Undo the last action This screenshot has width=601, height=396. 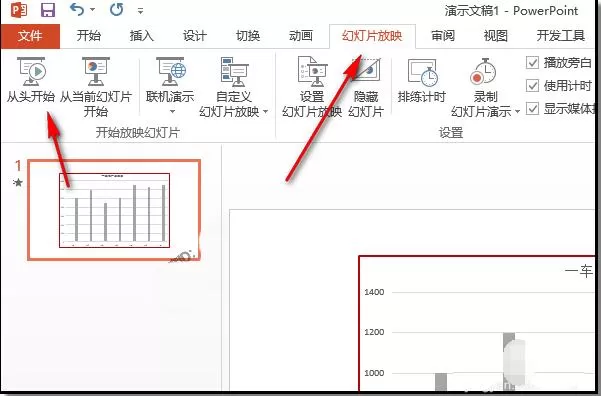(x=77, y=10)
